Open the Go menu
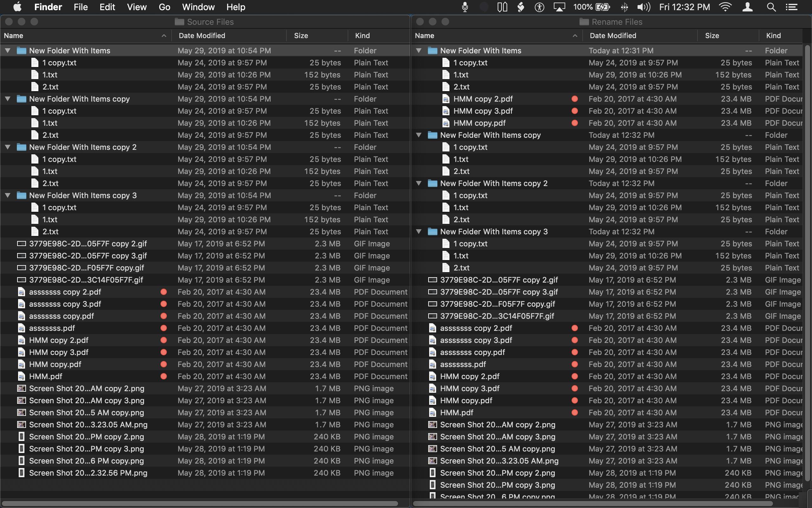812x508 pixels. tap(164, 7)
